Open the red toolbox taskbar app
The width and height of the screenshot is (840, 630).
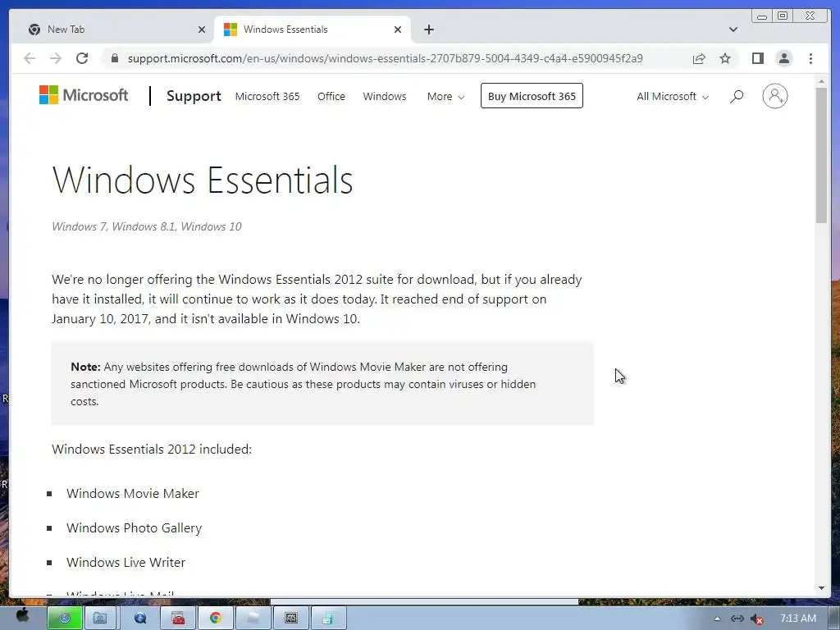click(x=178, y=619)
